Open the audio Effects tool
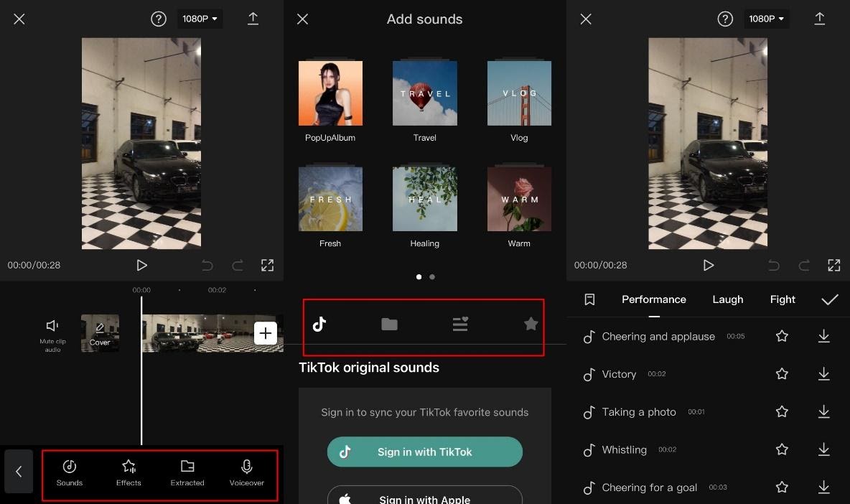Image resolution: width=850 pixels, height=504 pixels. pyautogui.click(x=129, y=473)
